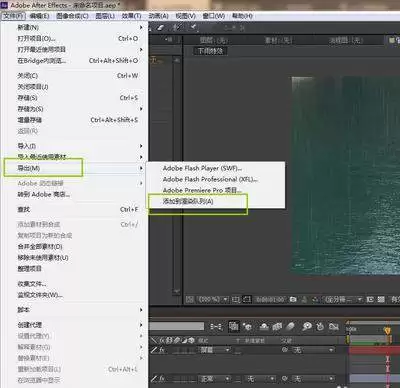Open the comp mini-flowchart icon
Viewport: 400px width, 388px height.
point(216,327)
